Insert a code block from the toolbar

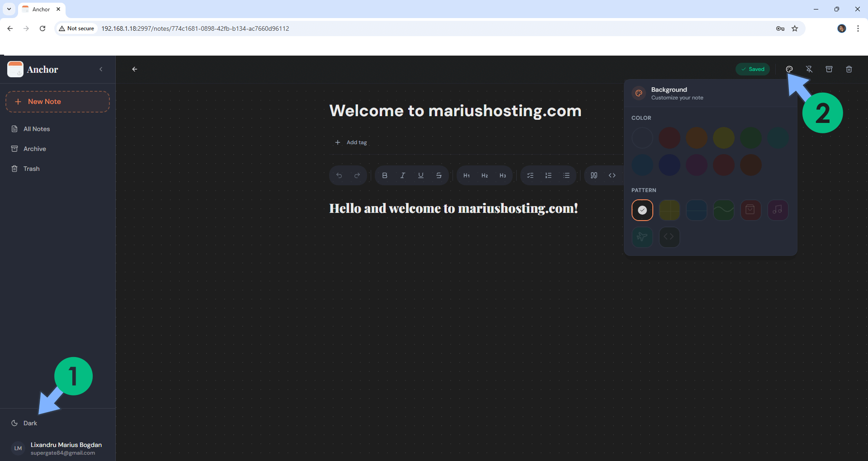pyautogui.click(x=612, y=175)
